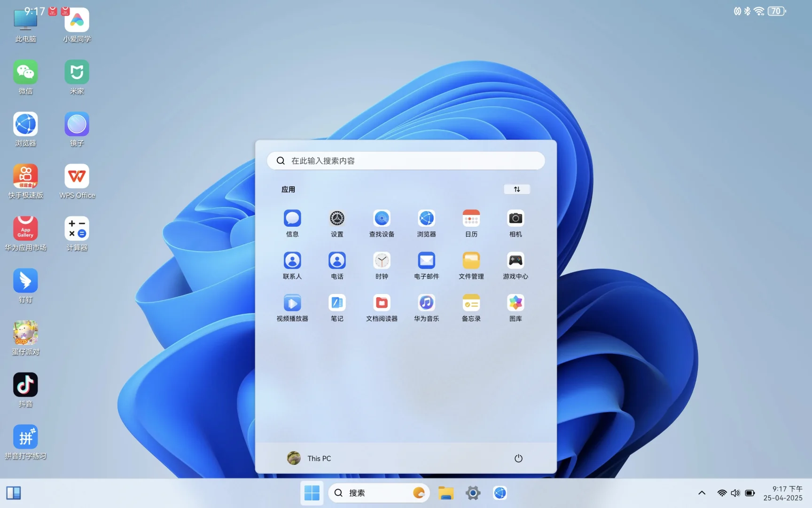Open the 微信 WeChat desktop shortcut
812x508 pixels.
(x=25, y=71)
